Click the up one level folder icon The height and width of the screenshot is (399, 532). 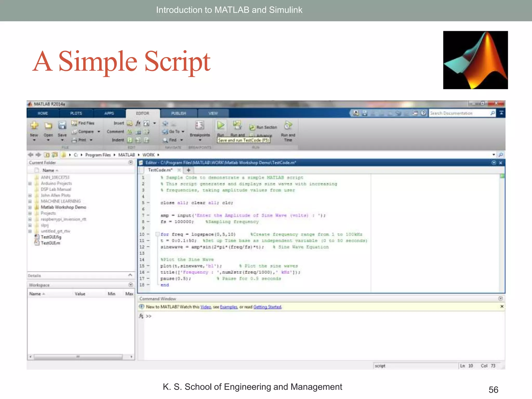pos(47,155)
